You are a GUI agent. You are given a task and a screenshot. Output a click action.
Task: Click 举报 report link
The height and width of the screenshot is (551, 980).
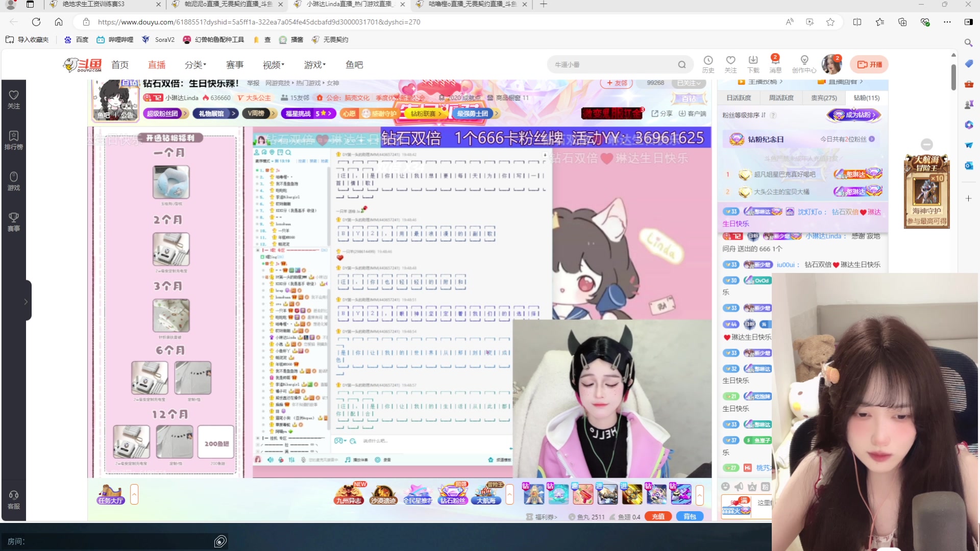coord(253,83)
